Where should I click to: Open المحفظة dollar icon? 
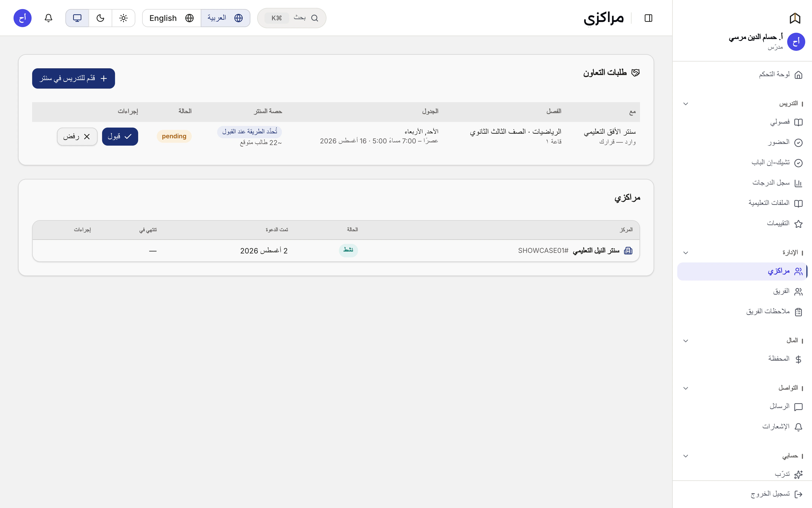pyautogui.click(x=799, y=359)
